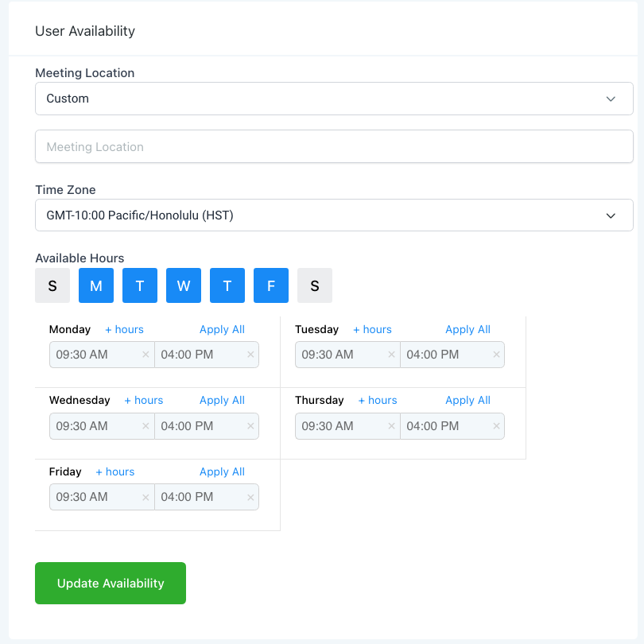Apply Friday hours to all days

tap(222, 472)
